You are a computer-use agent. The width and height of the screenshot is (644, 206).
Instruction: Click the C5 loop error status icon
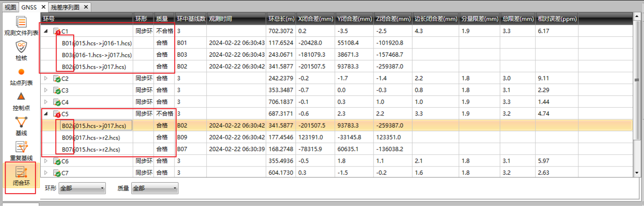pyautogui.click(x=57, y=114)
